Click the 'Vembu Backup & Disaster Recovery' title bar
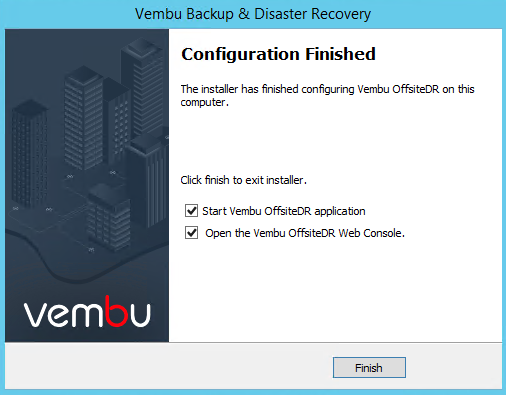Viewport: 506px width, 395px height. pos(253,14)
